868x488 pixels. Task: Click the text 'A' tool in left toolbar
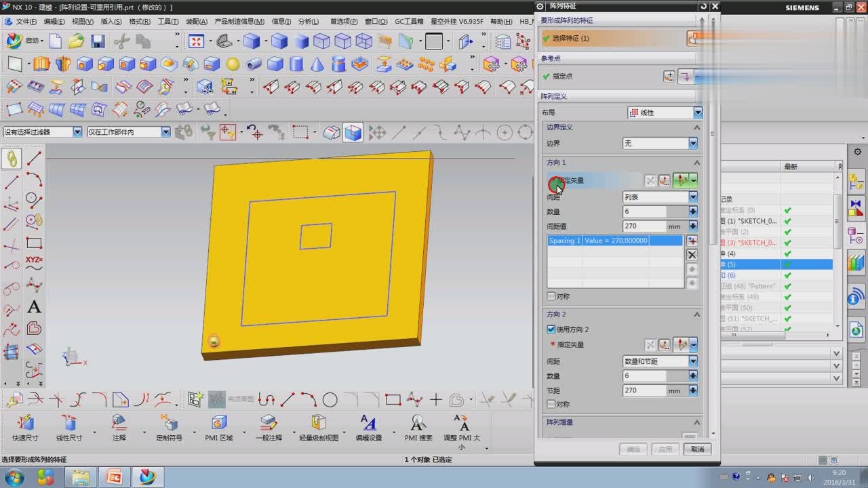pyautogui.click(x=34, y=308)
